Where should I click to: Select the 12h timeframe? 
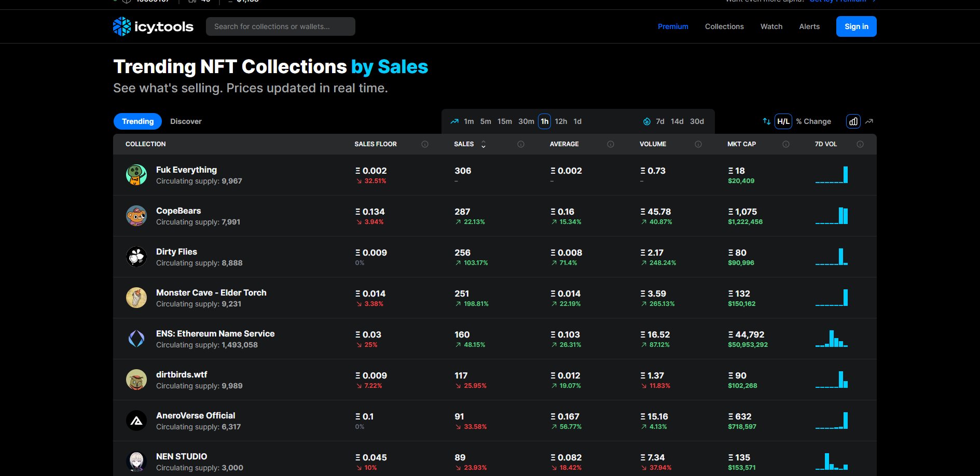click(x=561, y=121)
